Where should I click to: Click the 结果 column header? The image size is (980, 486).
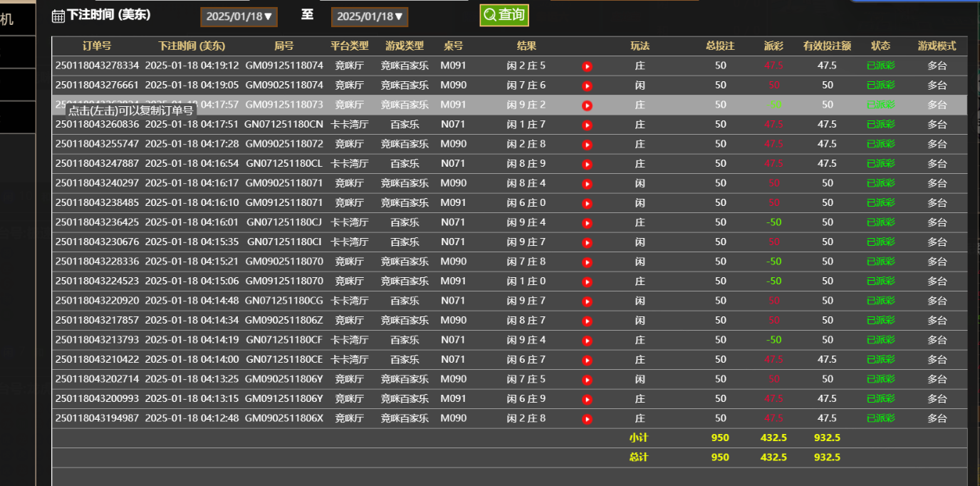click(526, 46)
